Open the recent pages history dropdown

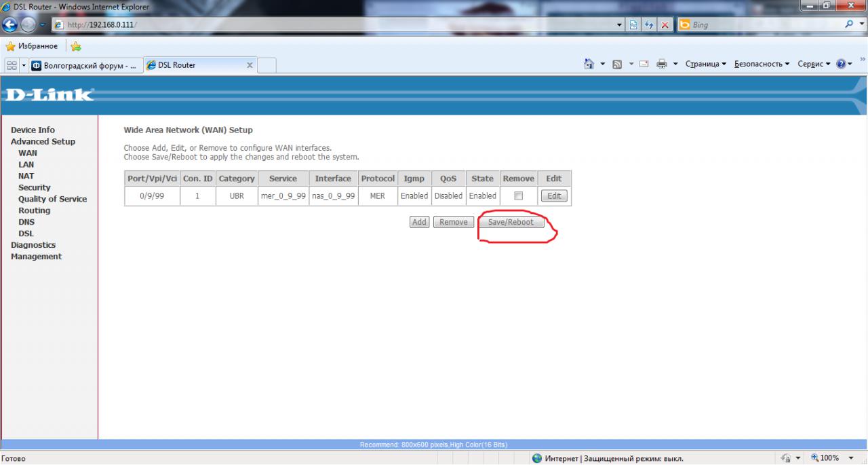click(42, 24)
